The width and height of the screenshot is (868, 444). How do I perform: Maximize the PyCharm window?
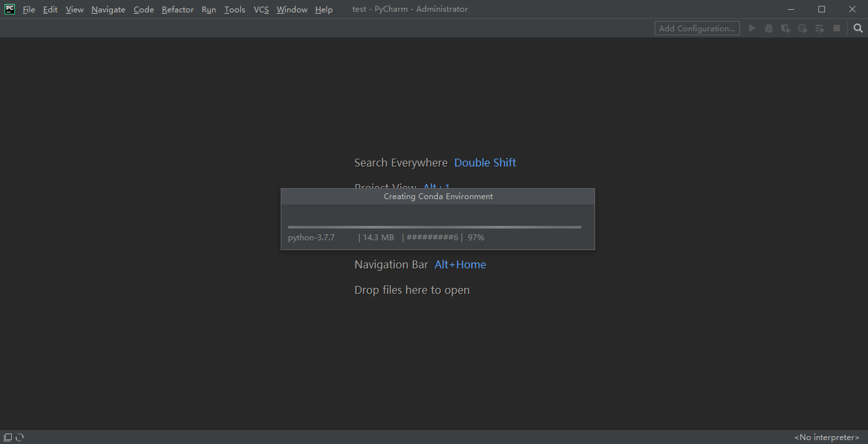click(822, 9)
